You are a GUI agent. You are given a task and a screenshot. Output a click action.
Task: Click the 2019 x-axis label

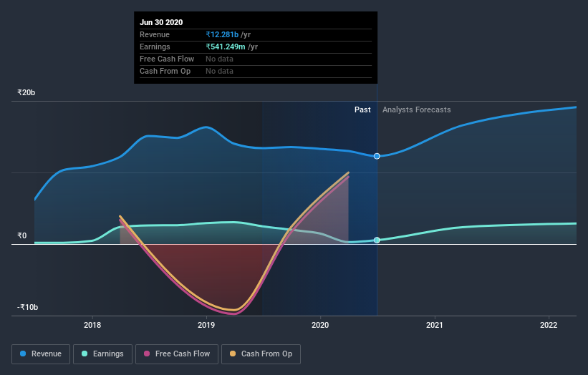(x=206, y=325)
